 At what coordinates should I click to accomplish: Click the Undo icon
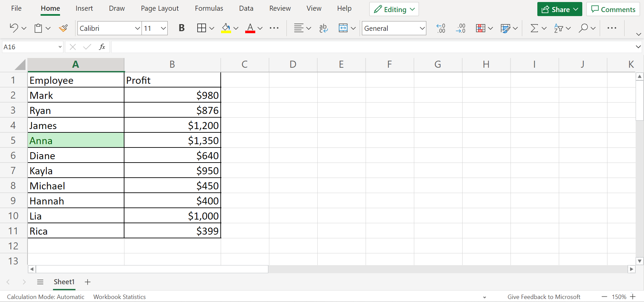tap(14, 28)
